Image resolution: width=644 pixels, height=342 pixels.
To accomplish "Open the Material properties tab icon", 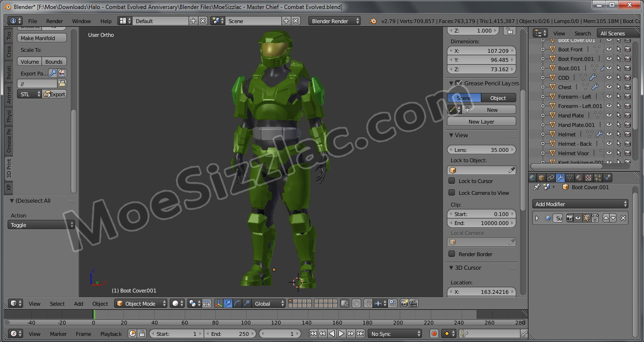I will coord(579,178).
